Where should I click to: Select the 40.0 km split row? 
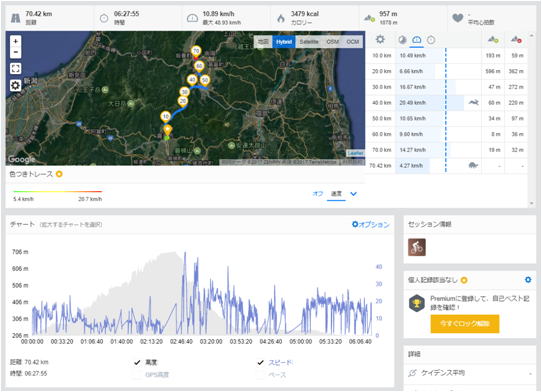point(448,103)
